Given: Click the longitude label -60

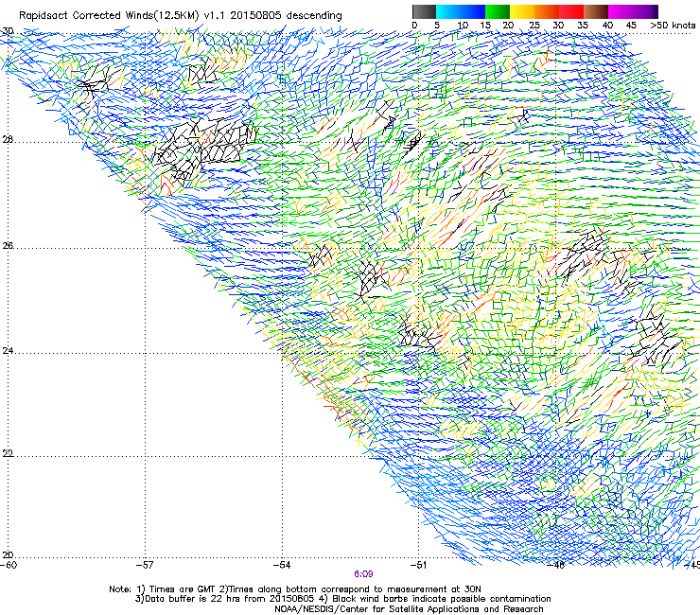Looking at the screenshot, I should [x=9, y=565].
